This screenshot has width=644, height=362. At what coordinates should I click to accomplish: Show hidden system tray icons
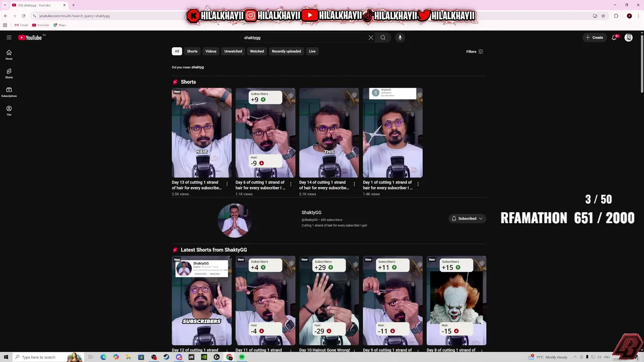(x=575, y=357)
